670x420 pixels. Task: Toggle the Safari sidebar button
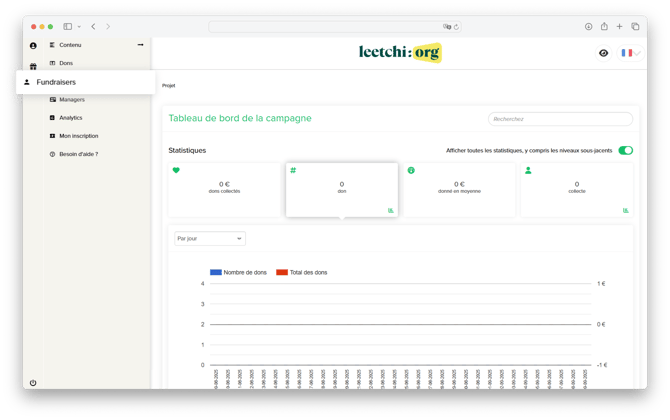coord(68,26)
